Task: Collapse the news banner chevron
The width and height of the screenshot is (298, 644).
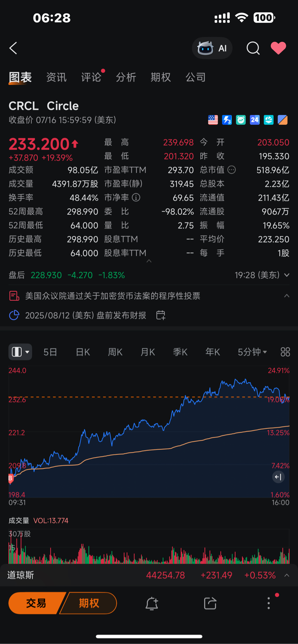Action: (287, 296)
